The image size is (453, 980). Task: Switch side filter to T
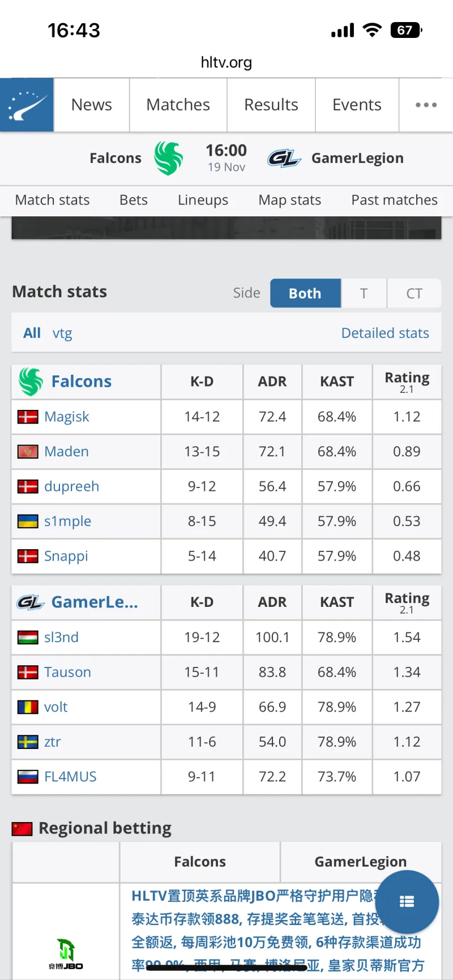tap(364, 293)
